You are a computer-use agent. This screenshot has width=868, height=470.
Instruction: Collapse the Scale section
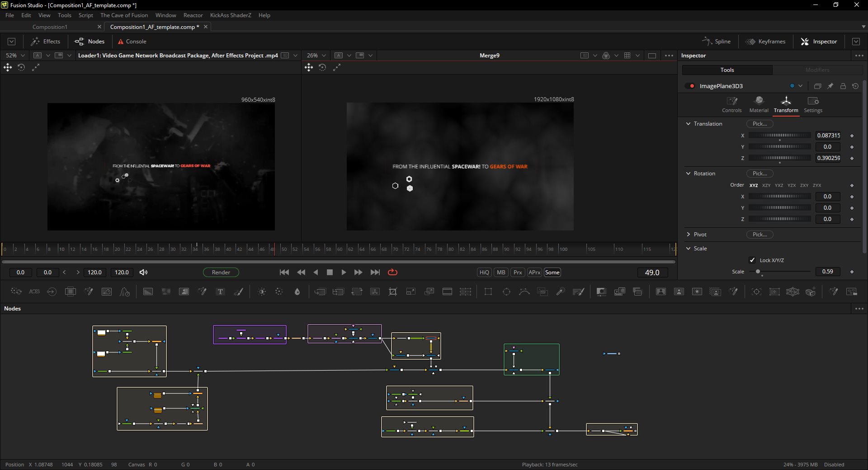[x=688, y=248]
